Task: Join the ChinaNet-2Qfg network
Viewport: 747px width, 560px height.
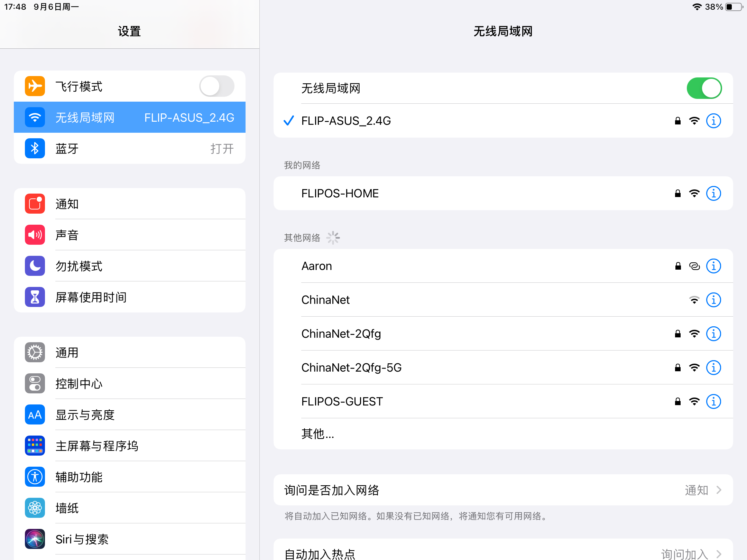Action: [503, 334]
